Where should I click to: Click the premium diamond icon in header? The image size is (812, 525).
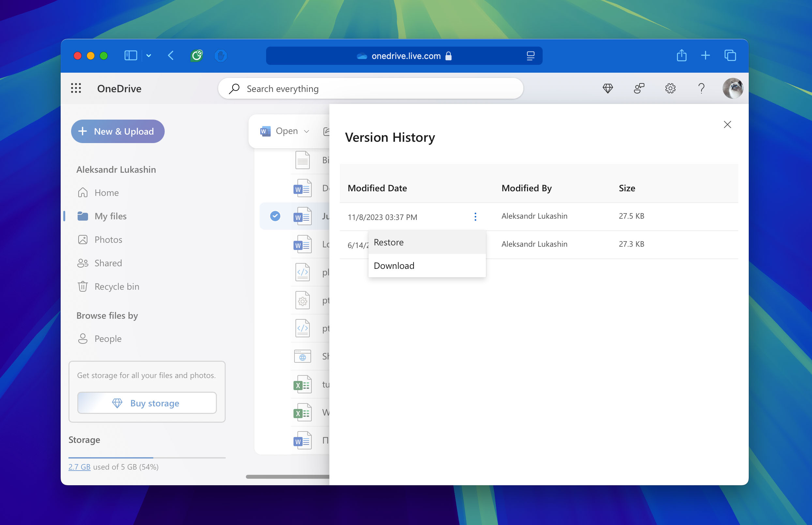coord(608,88)
